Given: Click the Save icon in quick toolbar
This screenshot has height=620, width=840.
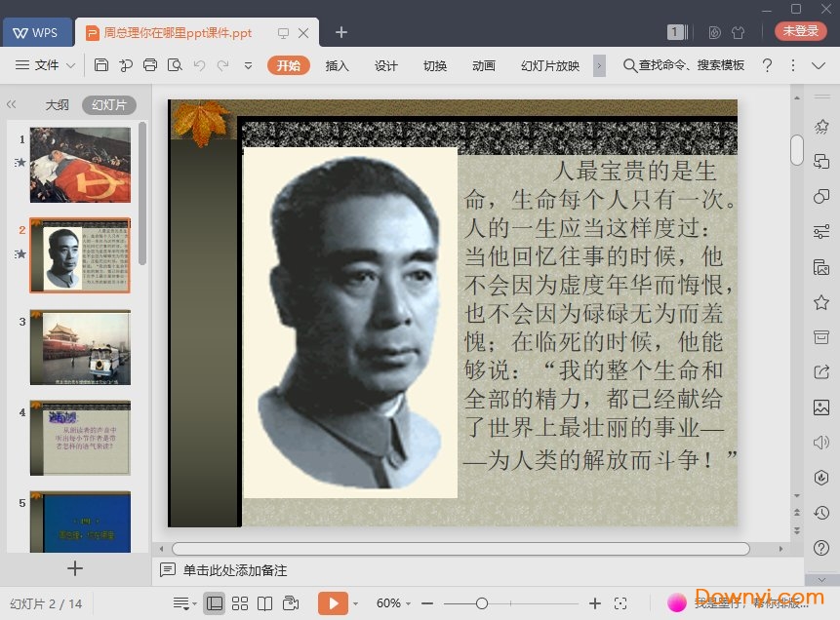Looking at the screenshot, I should 101,65.
